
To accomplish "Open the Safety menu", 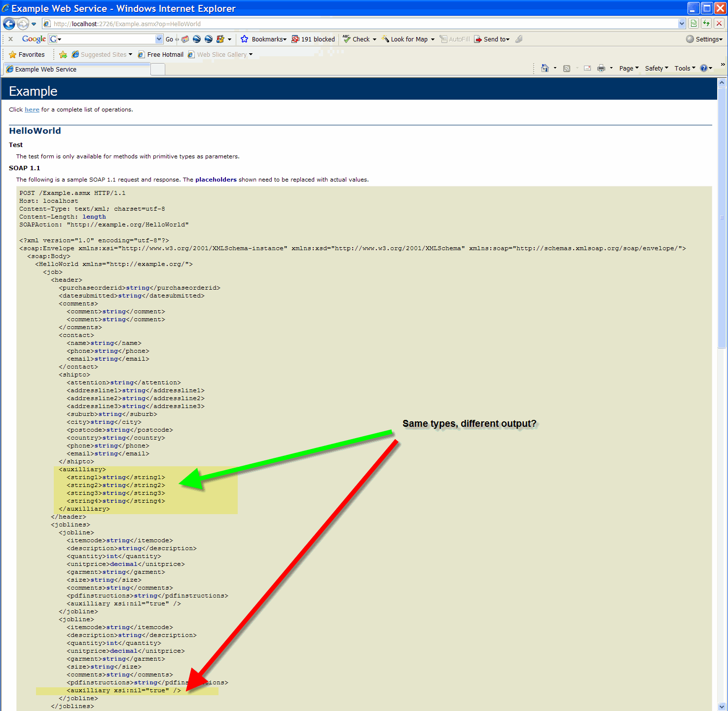I will click(656, 69).
